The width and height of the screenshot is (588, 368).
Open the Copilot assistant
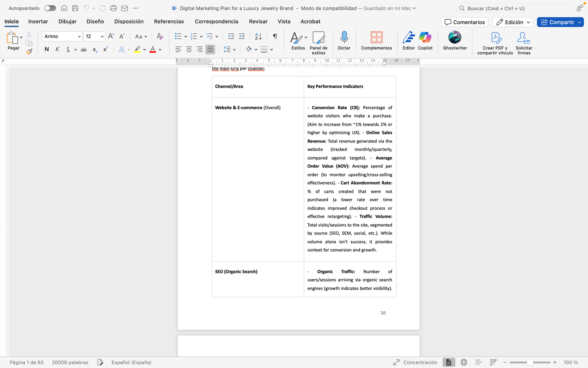(x=425, y=38)
